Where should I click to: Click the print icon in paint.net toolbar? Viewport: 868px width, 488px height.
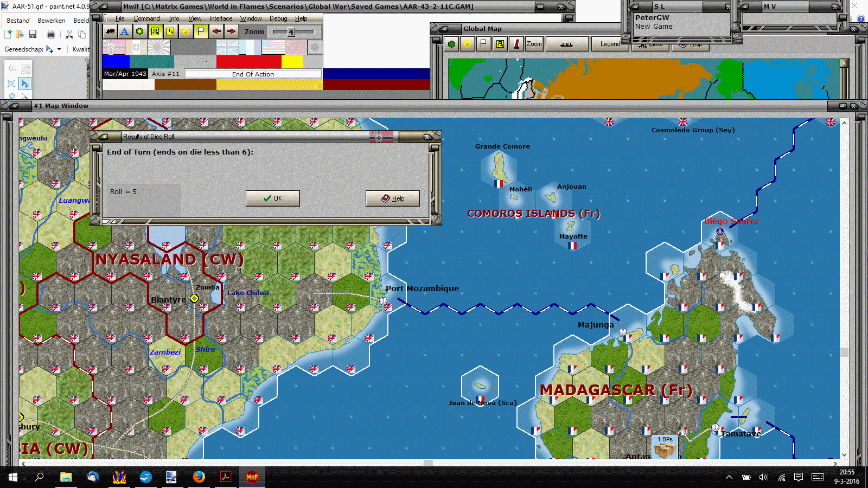tap(51, 34)
